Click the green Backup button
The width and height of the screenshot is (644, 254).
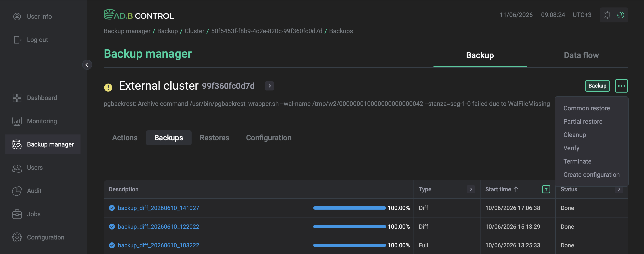[x=597, y=86]
